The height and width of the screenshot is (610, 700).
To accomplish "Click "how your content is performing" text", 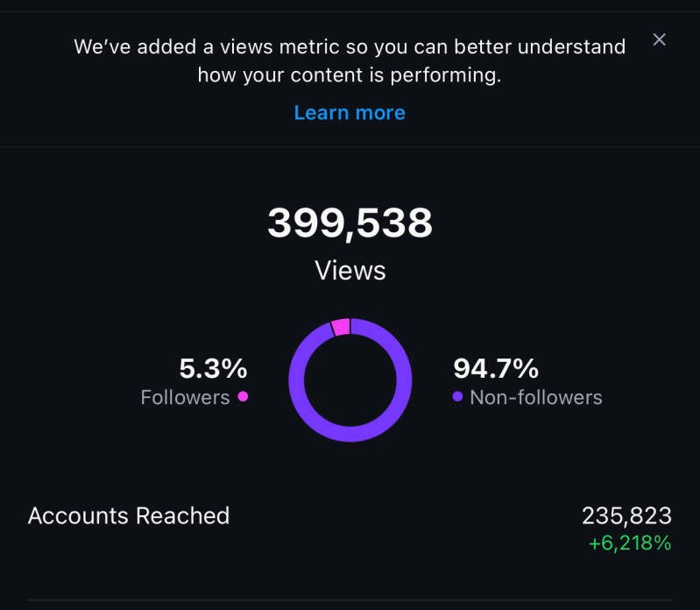I will tap(350, 75).
